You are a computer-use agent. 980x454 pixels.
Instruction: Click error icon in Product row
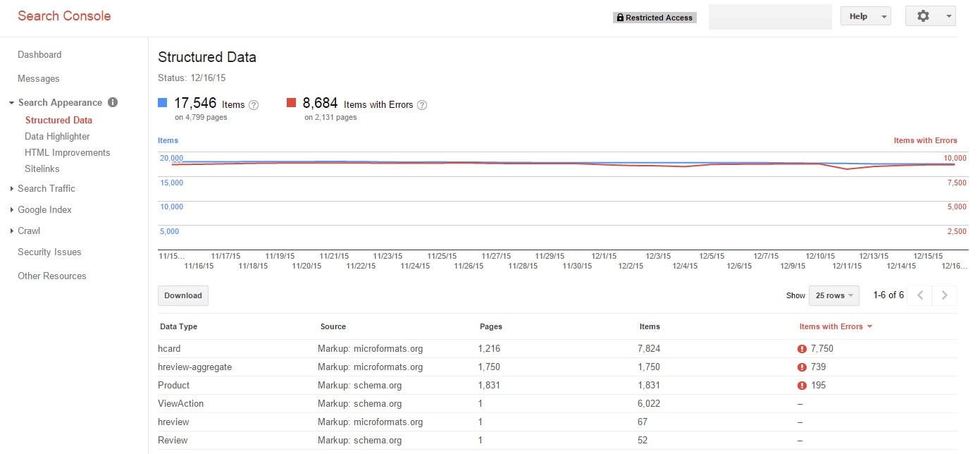click(x=802, y=386)
